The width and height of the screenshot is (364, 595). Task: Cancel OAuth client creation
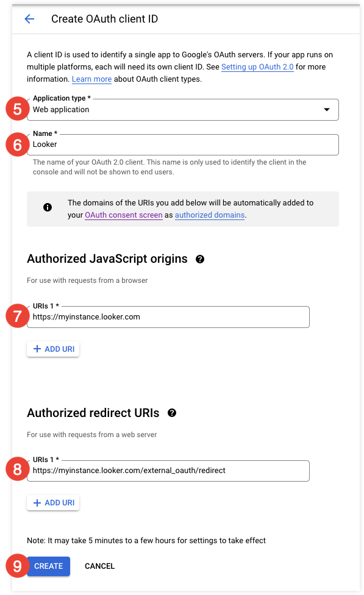tap(99, 566)
